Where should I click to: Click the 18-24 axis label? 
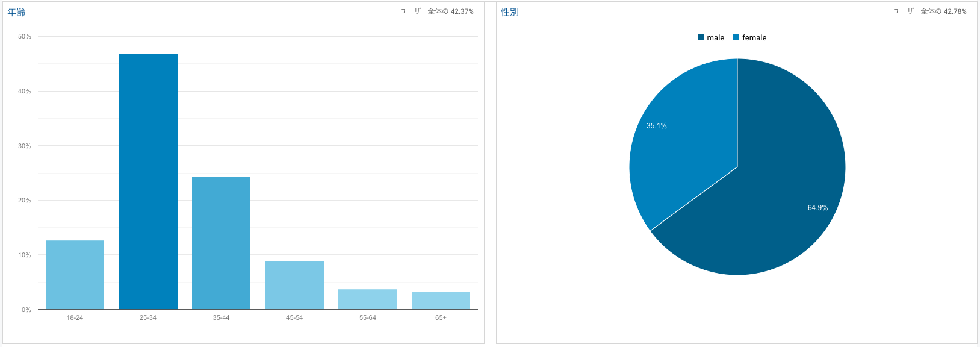(75, 317)
